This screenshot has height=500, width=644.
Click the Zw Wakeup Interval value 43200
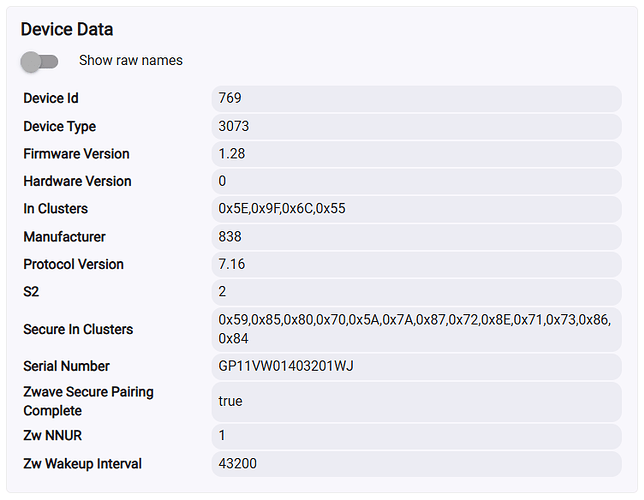coord(236,464)
